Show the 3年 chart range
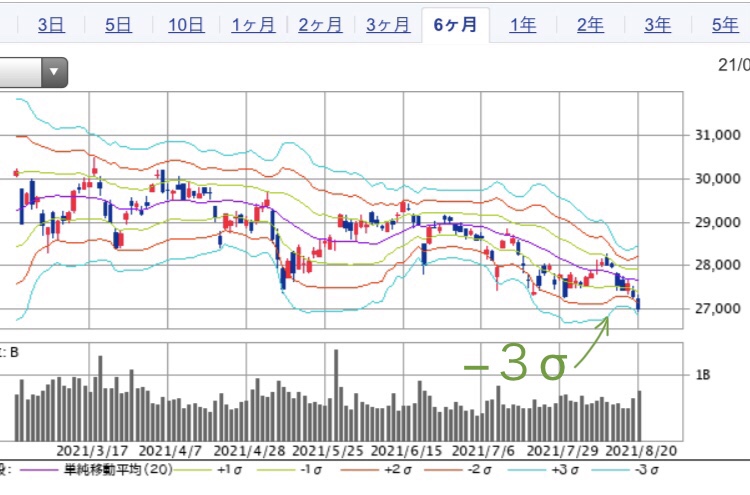750x495 pixels. click(658, 25)
